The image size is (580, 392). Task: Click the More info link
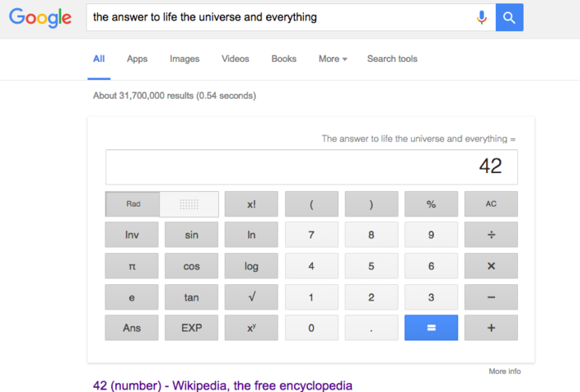coord(504,372)
